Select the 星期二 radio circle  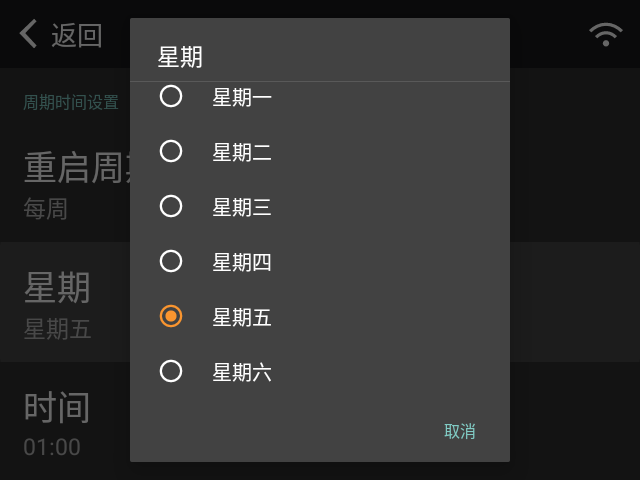click(x=171, y=151)
